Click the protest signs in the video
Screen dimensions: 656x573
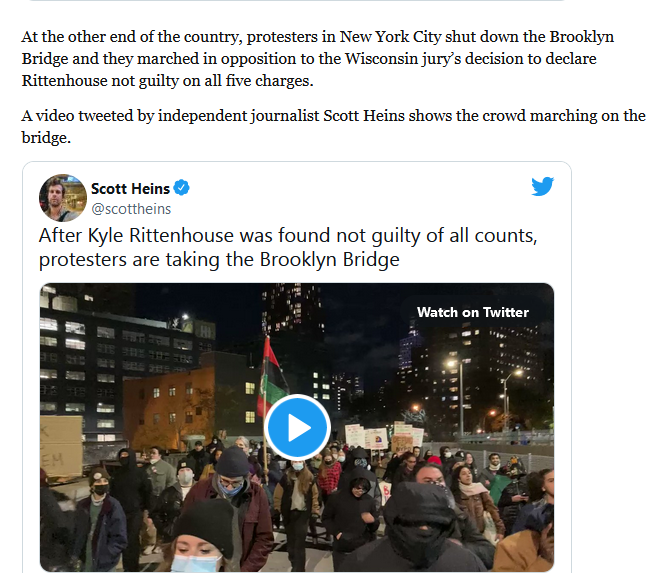(384, 437)
